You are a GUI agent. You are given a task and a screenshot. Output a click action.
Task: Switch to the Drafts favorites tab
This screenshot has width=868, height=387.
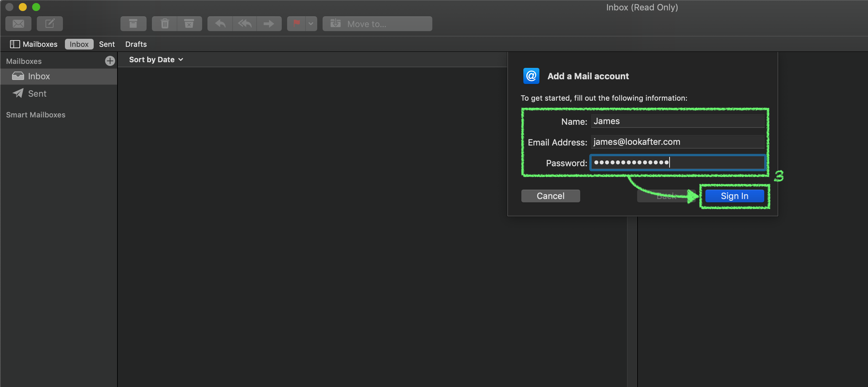136,44
